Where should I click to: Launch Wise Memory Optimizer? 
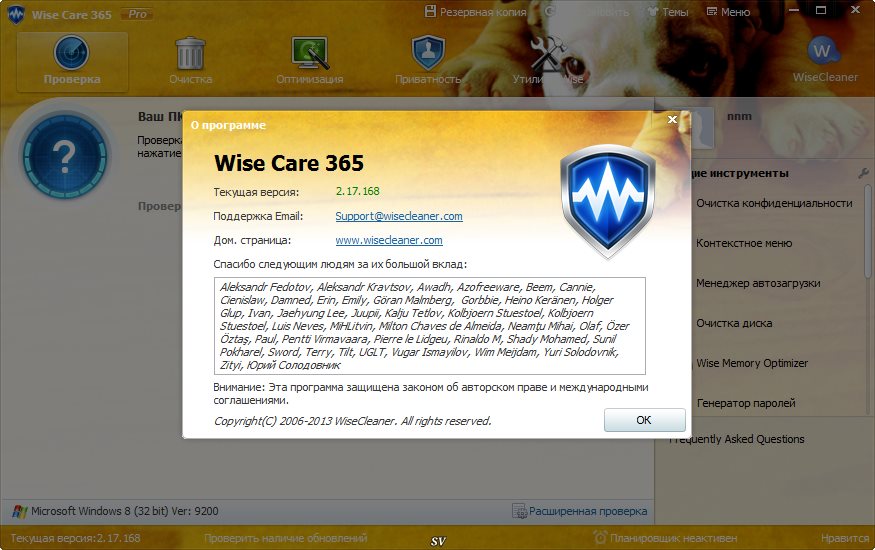(752, 363)
